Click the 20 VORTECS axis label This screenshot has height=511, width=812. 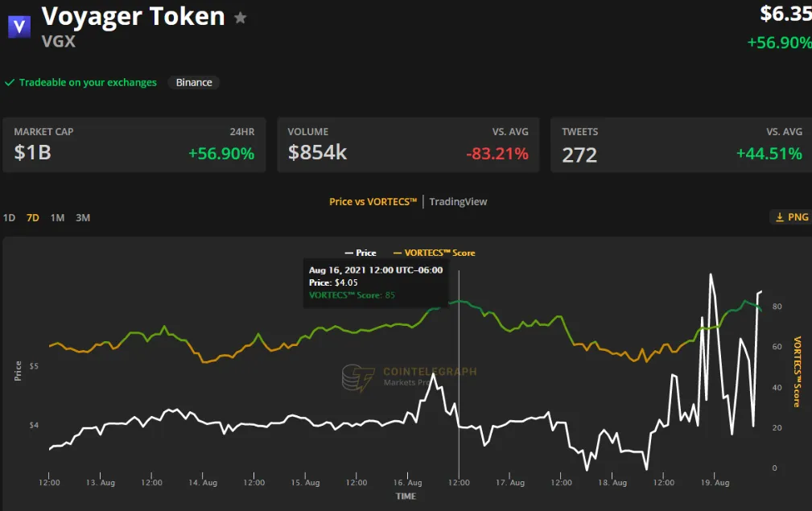click(777, 427)
